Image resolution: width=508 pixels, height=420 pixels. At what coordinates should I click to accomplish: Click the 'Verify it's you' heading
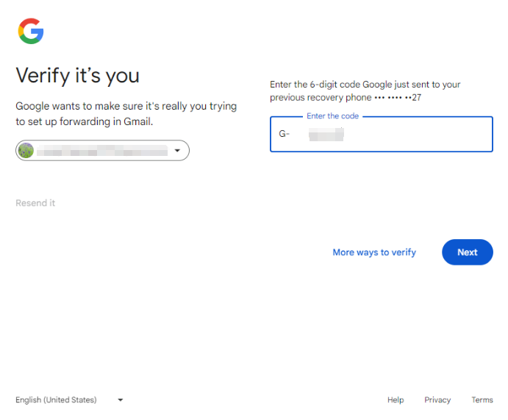click(x=77, y=75)
